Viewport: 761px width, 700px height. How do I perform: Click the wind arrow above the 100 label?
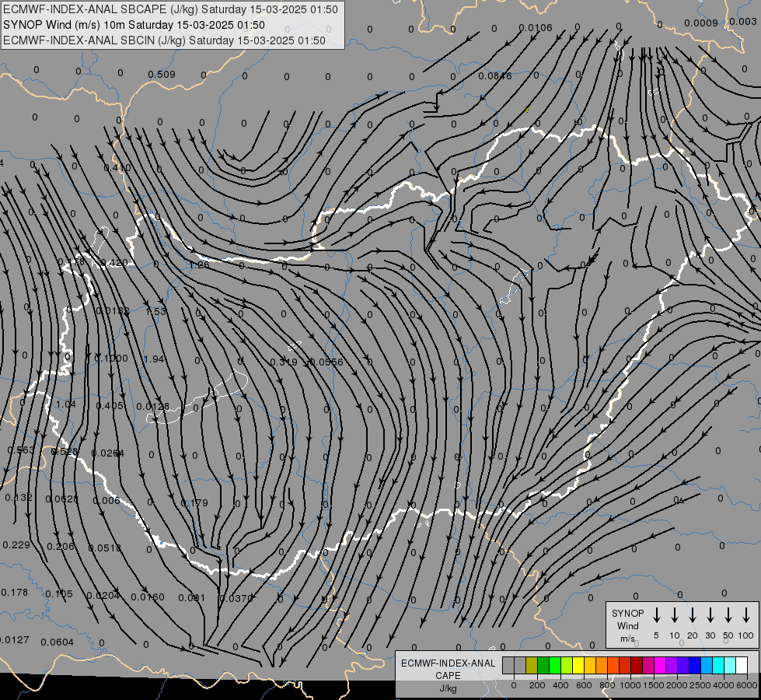(x=746, y=615)
